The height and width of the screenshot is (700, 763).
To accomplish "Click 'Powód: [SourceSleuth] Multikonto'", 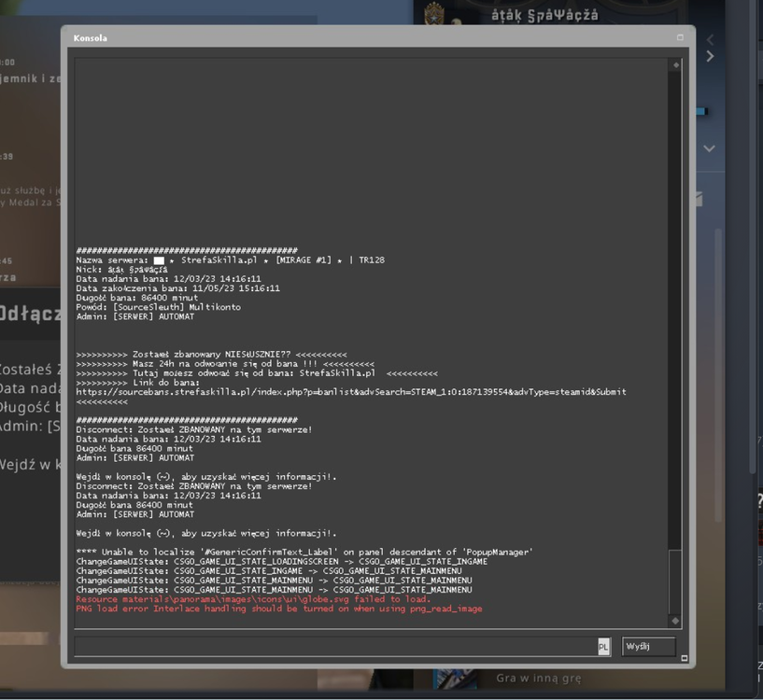I will point(158,307).
